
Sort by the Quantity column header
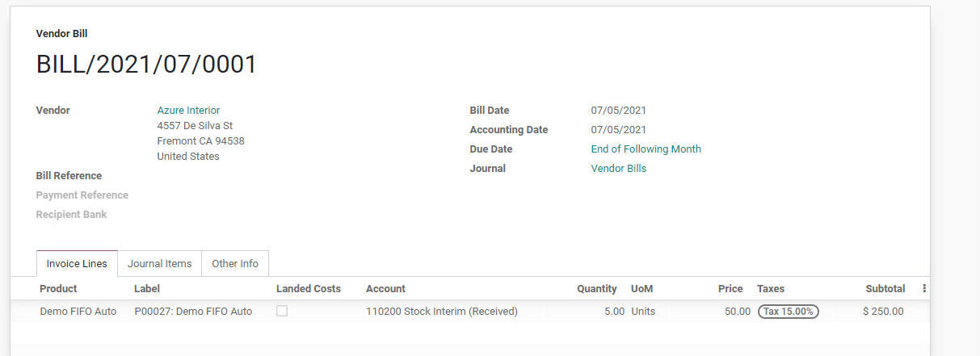click(596, 289)
